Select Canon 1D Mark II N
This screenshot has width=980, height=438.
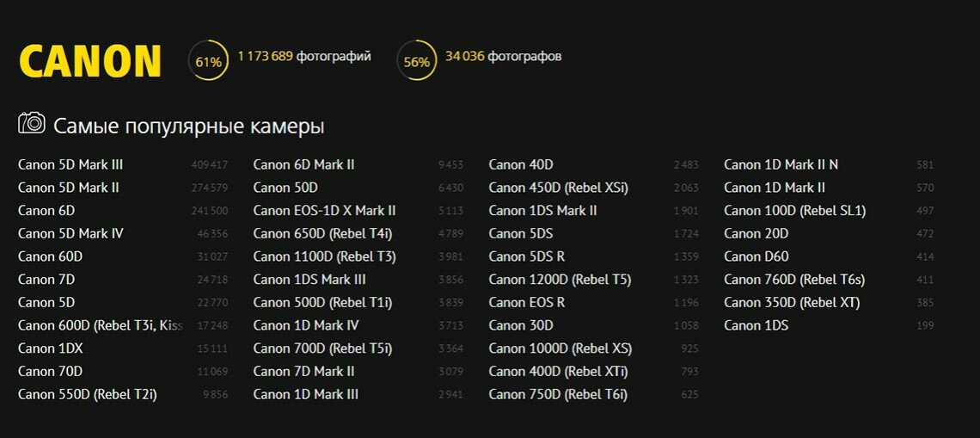coord(781,164)
